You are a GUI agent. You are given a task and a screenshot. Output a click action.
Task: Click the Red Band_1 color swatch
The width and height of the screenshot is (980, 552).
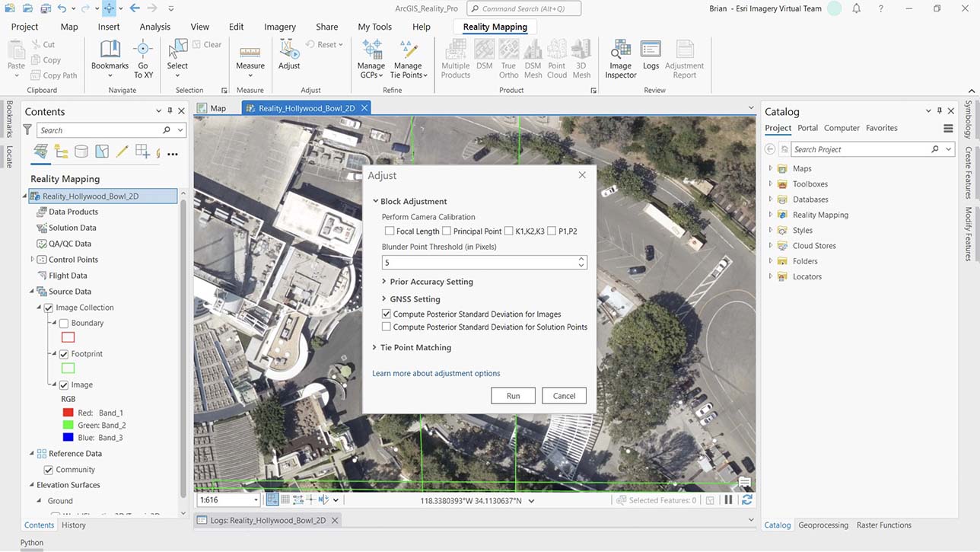68,413
